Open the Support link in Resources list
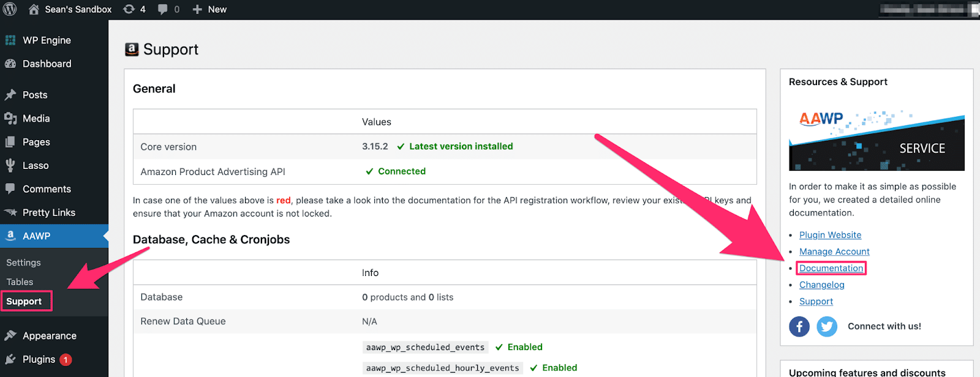This screenshot has height=377, width=980. [x=816, y=301]
